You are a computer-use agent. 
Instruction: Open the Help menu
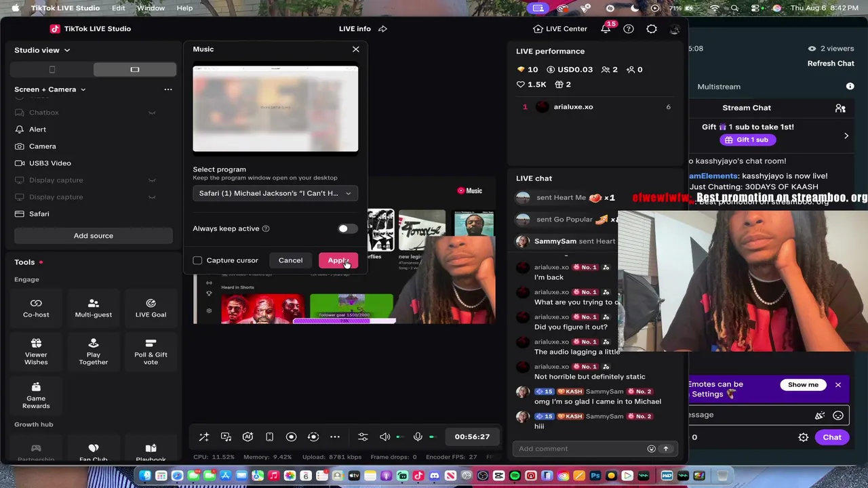coord(184,8)
